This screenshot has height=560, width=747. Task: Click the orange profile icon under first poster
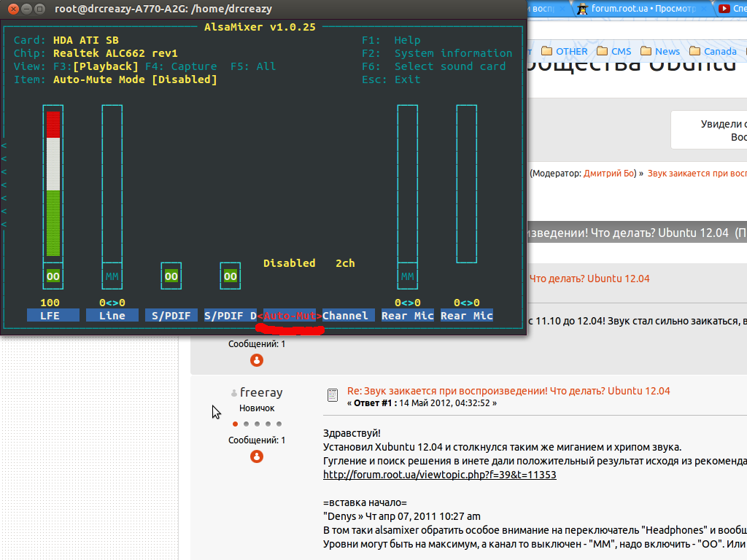[257, 360]
